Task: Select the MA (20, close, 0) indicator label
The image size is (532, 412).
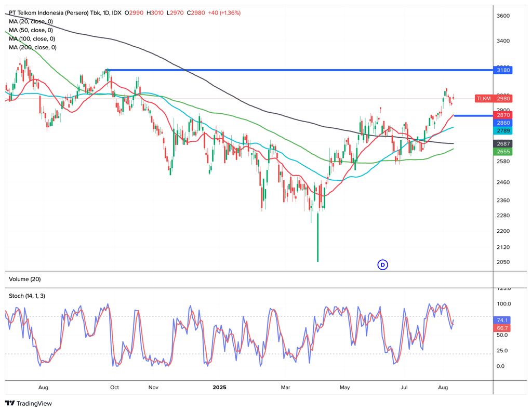Action: tap(31, 21)
